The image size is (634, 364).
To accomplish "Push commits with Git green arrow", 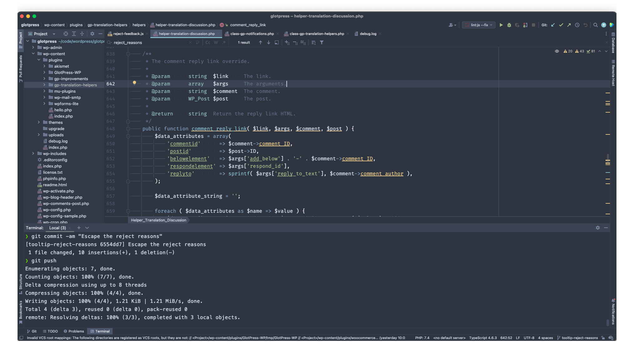I will point(569,25).
